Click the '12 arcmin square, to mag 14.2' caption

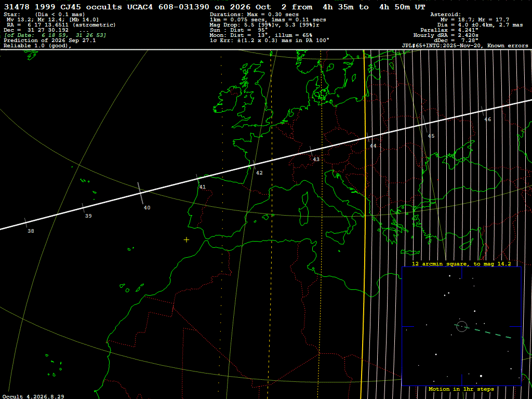pos(461,263)
